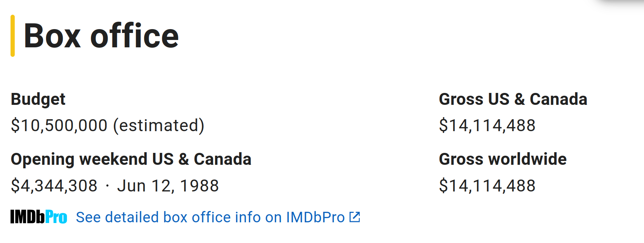Click the yellow bar beside Box office
Screen dimensions: 644x243
[13, 36]
